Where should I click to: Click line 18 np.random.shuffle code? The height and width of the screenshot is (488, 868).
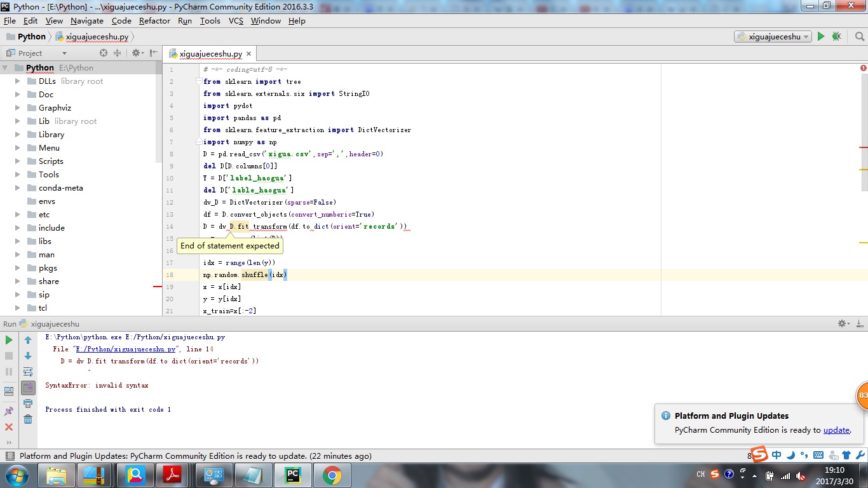coord(245,274)
